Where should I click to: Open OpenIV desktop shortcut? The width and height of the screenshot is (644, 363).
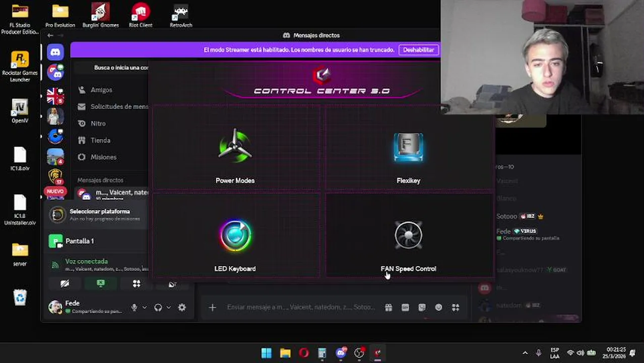20,111
